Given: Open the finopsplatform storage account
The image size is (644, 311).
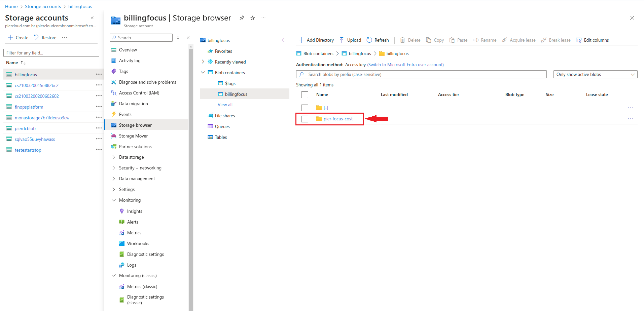Looking at the screenshot, I should pyautogui.click(x=29, y=107).
